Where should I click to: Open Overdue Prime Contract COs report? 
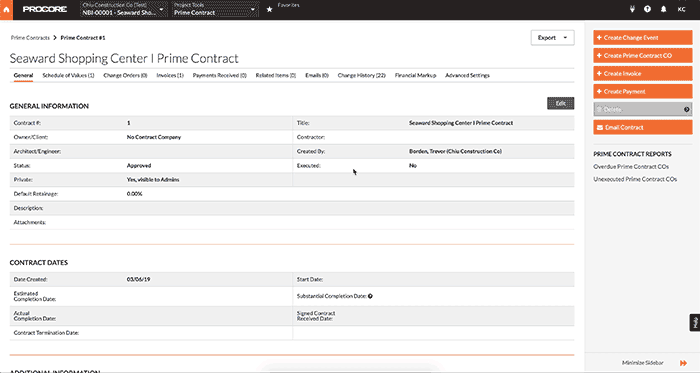coord(631,166)
